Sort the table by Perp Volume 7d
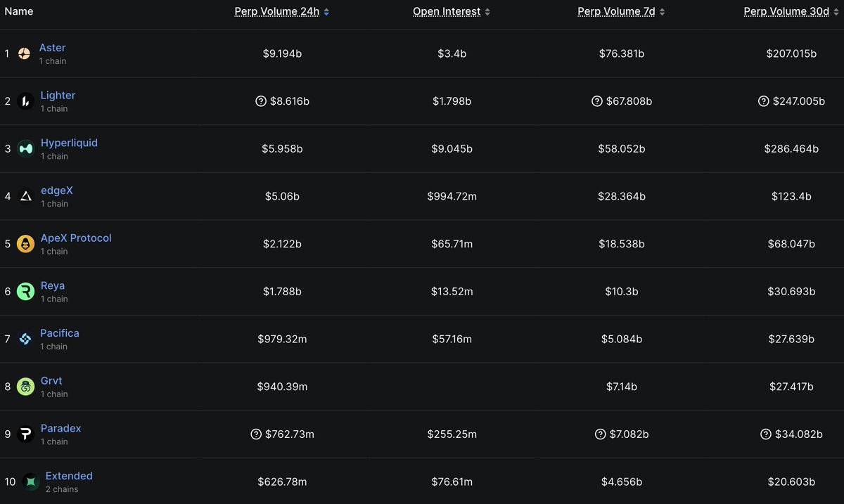 click(x=615, y=11)
